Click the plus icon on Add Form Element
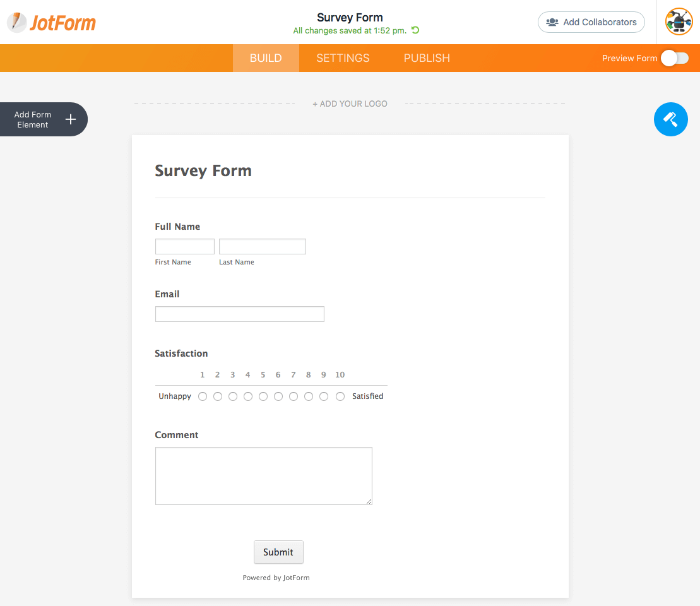 [x=71, y=119]
